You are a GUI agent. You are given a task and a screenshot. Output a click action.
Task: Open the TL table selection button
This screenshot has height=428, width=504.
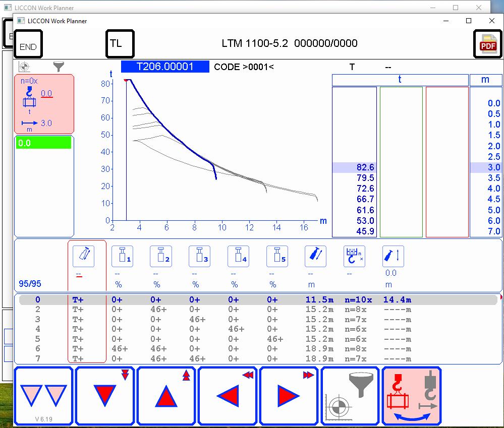coord(120,44)
